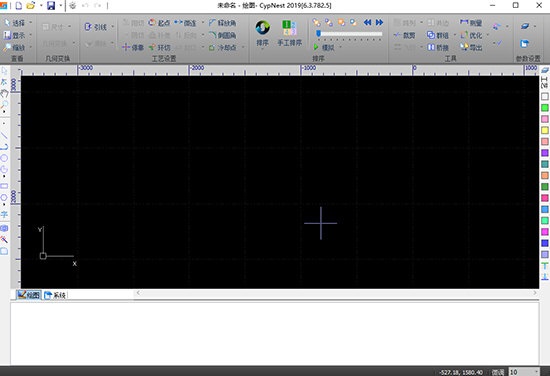Switch to the 绘图 drawing tab

[29, 295]
